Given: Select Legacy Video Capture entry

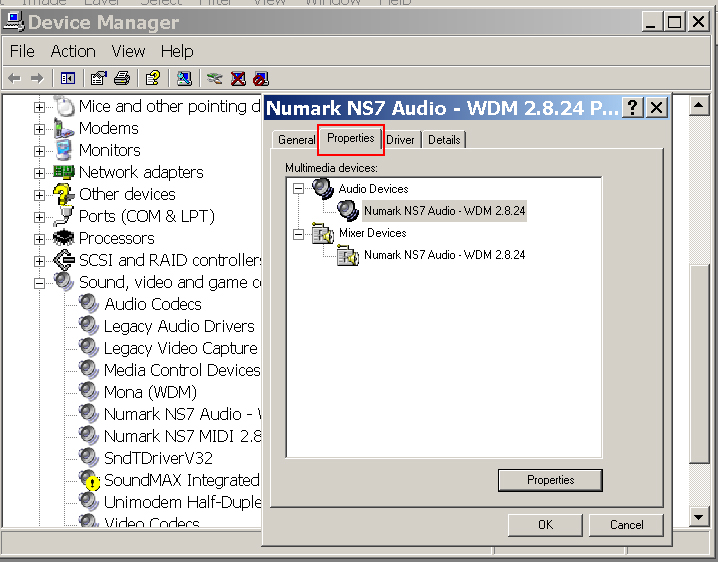Looking at the screenshot, I should tap(181, 348).
